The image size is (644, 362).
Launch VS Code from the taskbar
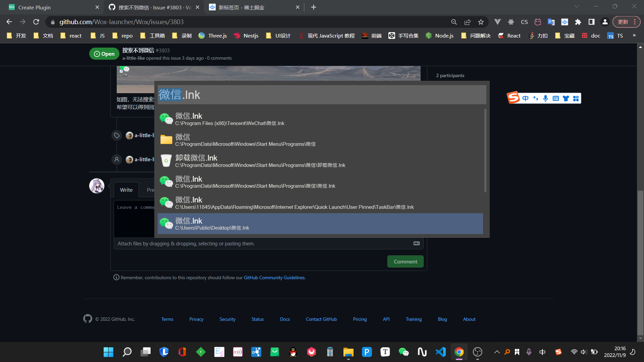(x=440, y=352)
